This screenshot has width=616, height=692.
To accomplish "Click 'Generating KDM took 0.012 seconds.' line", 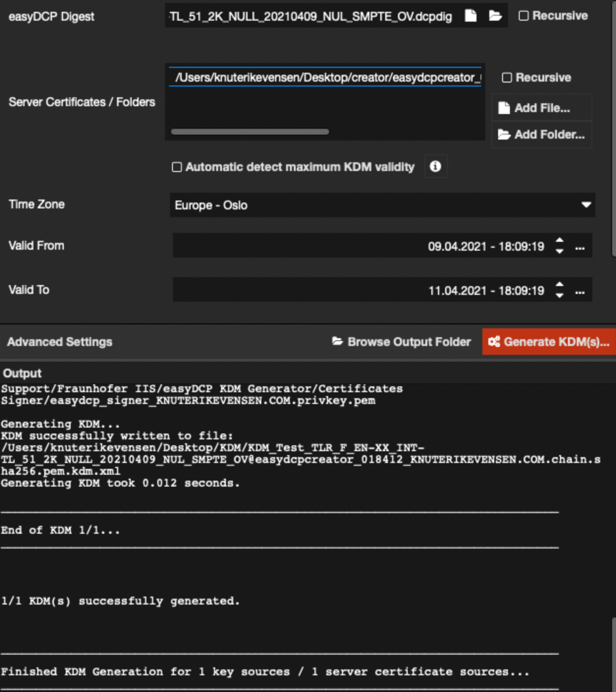I will pyautogui.click(x=120, y=483).
